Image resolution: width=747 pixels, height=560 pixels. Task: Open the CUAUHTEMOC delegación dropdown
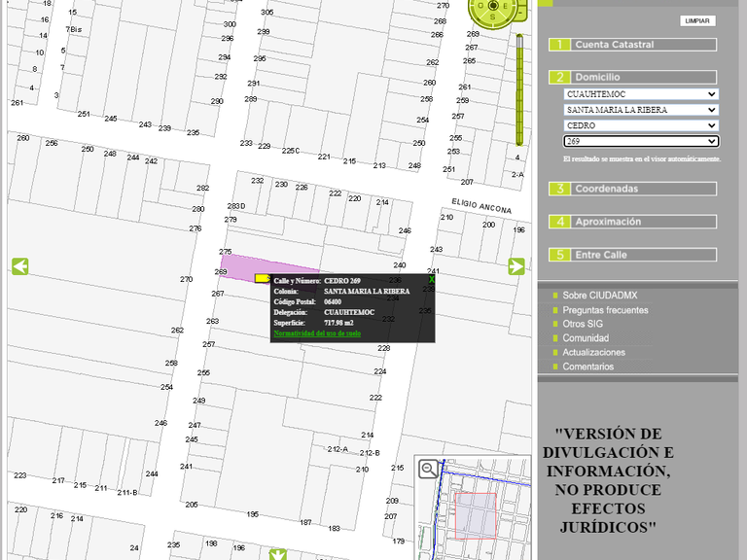(641, 94)
